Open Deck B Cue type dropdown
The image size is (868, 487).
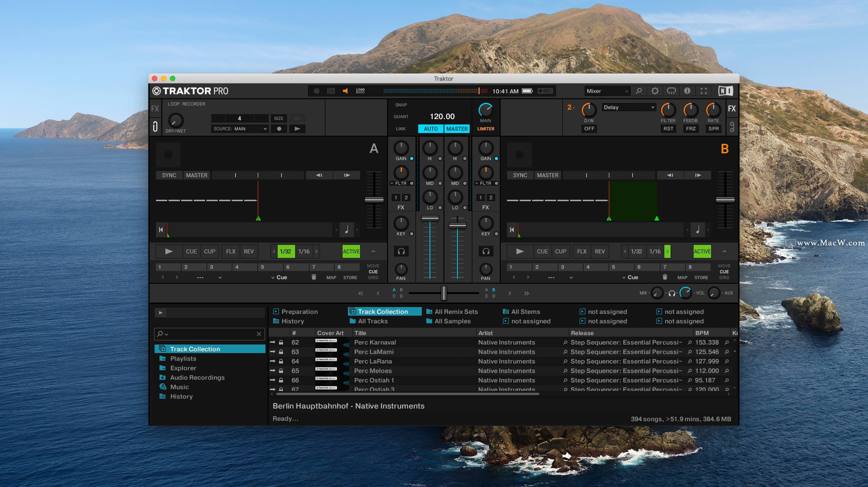[x=630, y=277]
